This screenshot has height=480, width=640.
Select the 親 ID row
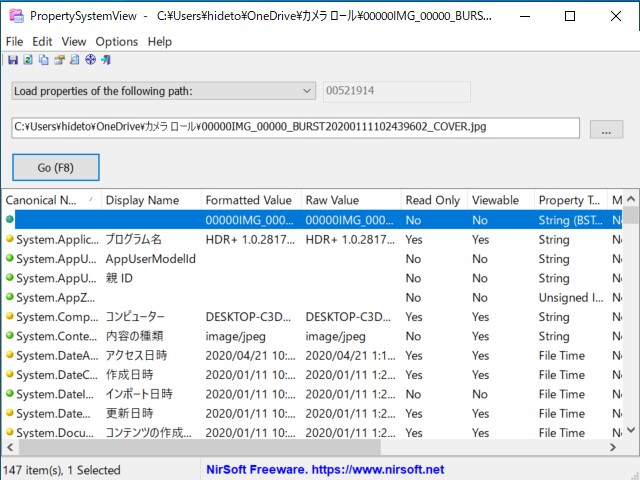[313, 278]
